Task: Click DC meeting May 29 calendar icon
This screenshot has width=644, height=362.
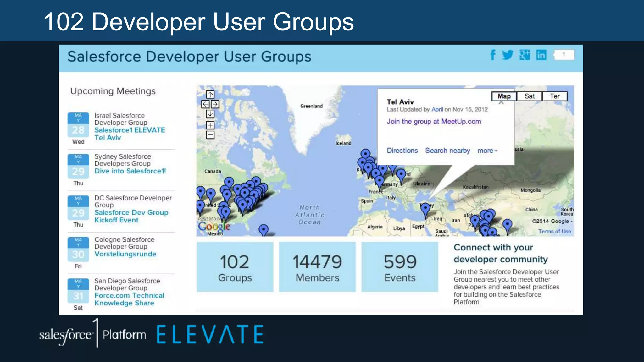Action: point(78,208)
